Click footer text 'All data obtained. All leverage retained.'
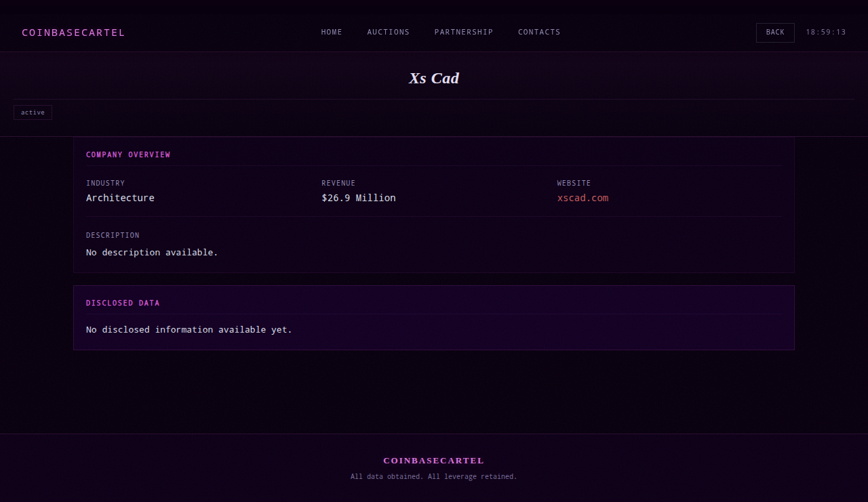This screenshot has height=502, width=868. pos(434,477)
